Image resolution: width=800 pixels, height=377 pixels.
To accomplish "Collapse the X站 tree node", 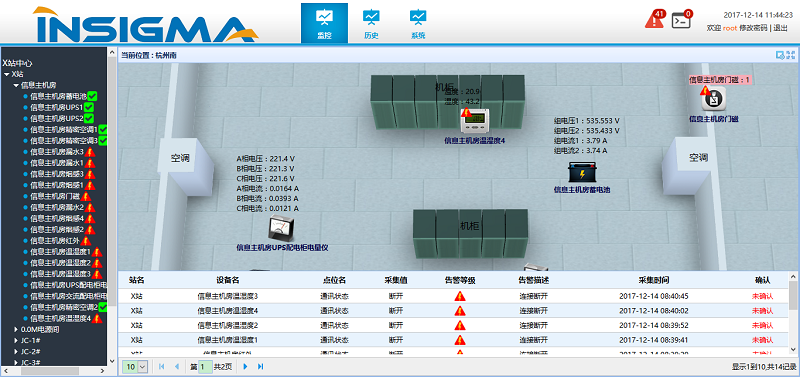I will coord(6,74).
